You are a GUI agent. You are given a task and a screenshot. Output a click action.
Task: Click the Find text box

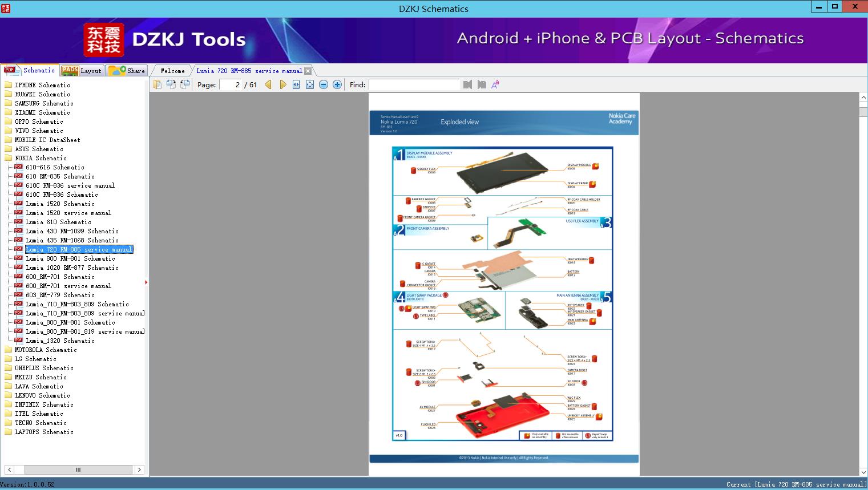click(x=414, y=84)
